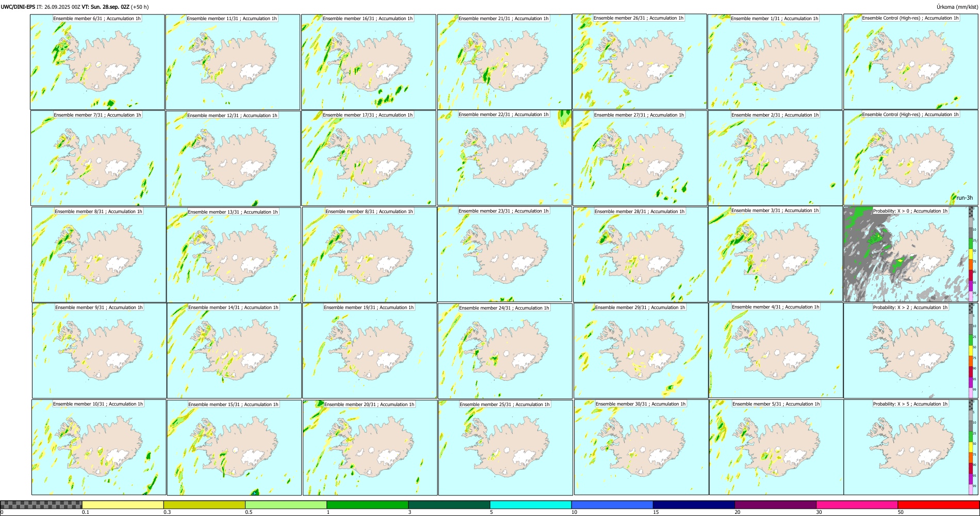Open the Ensemble member 17/31 map
The width and height of the screenshot is (980, 516).
coord(369,158)
